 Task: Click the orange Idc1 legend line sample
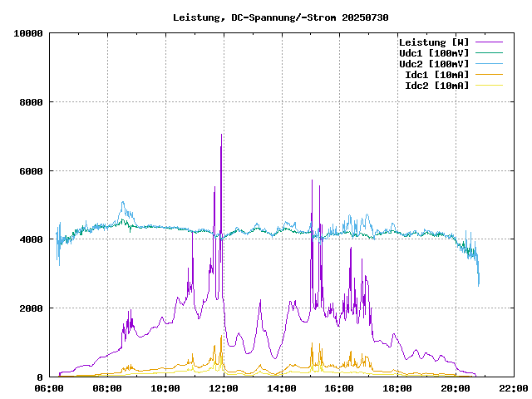pyautogui.click(x=490, y=75)
